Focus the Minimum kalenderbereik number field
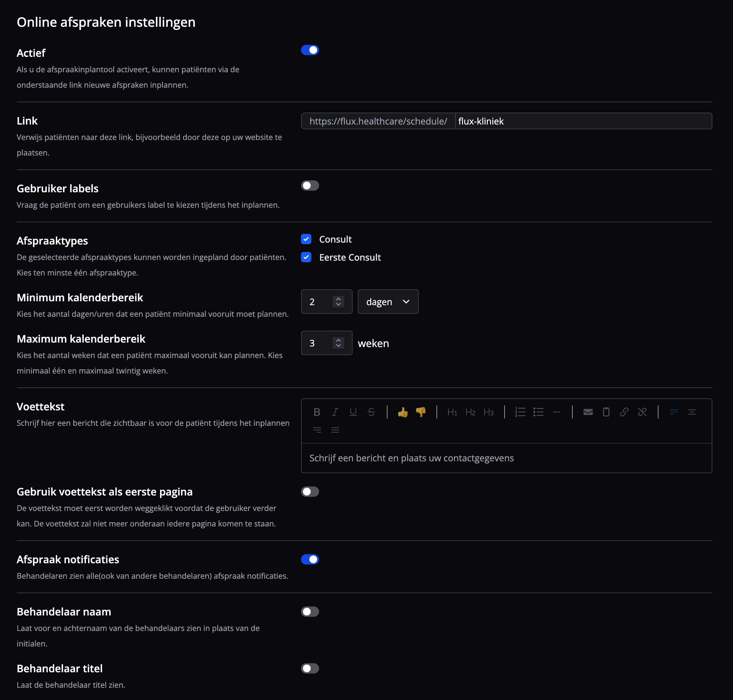This screenshot has height=700, width=733. tap(326, 302)
